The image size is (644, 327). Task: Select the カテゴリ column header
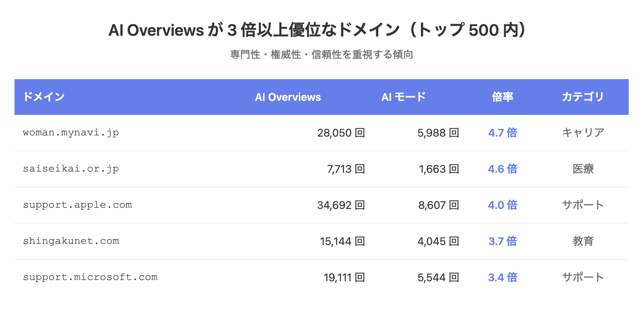pos(583,97)
